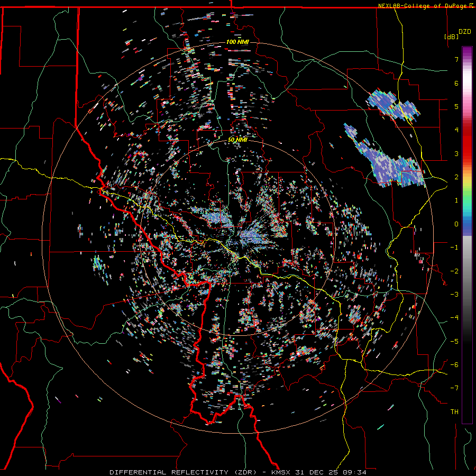The height and width of the screenshot is (476, 476).
Task: Click the -6 value on color scale
Action: [454, 364]
